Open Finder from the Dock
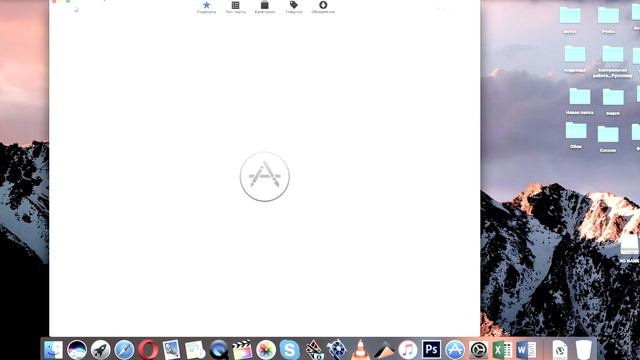The width and height of the screenshot is (640, 360). click(x=53, y=350)
